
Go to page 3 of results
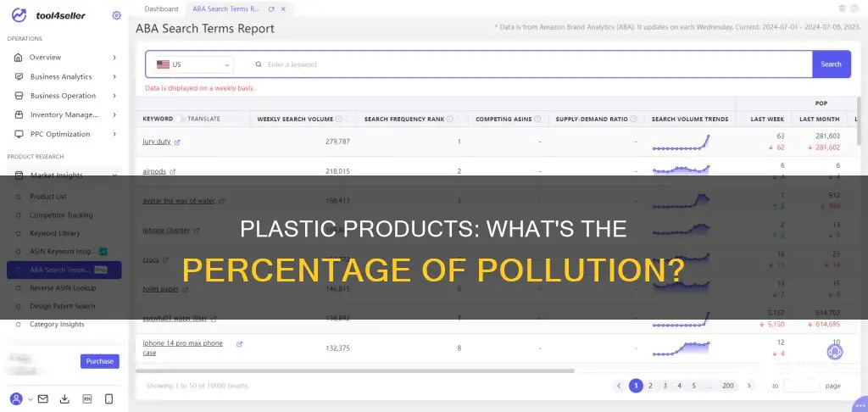[x=665, y=386]
